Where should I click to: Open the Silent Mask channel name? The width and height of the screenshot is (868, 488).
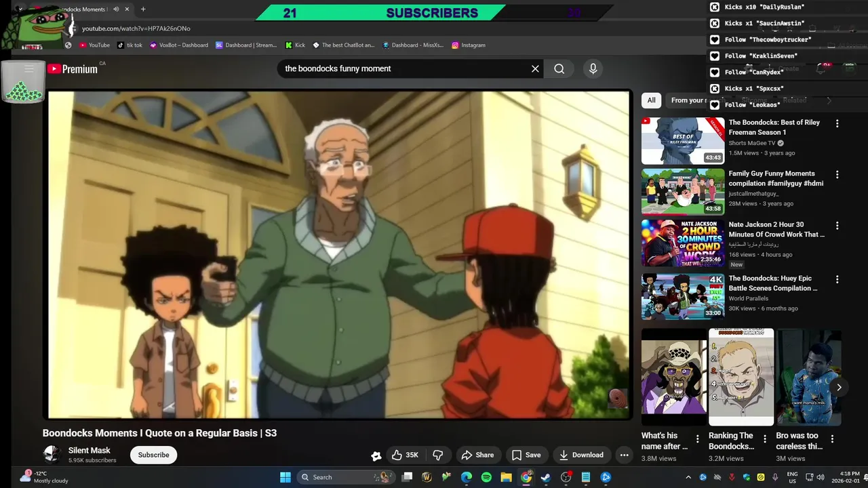click(89, 450)
